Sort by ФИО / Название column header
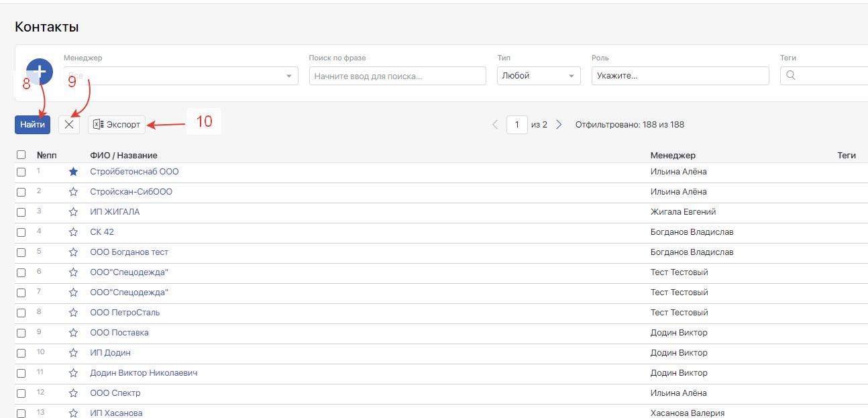This screenshot has height=418, width=868. [x=123, y=156]
